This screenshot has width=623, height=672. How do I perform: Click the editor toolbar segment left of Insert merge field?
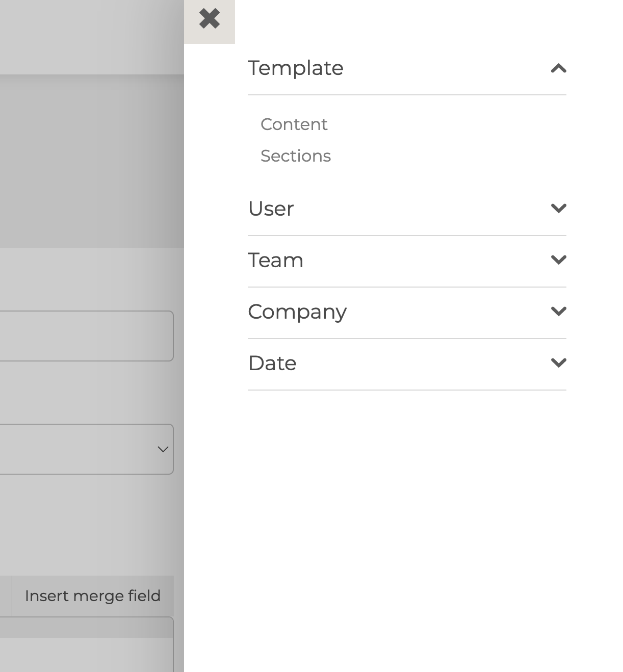coord(5,596)
